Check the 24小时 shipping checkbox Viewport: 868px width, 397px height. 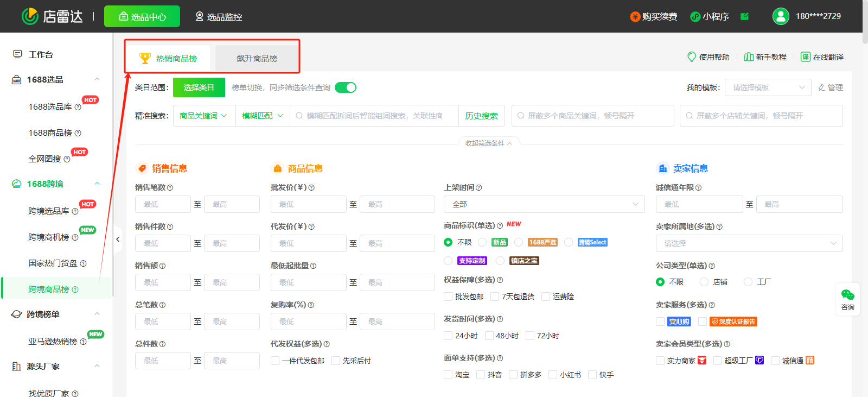tap(448, 336)
